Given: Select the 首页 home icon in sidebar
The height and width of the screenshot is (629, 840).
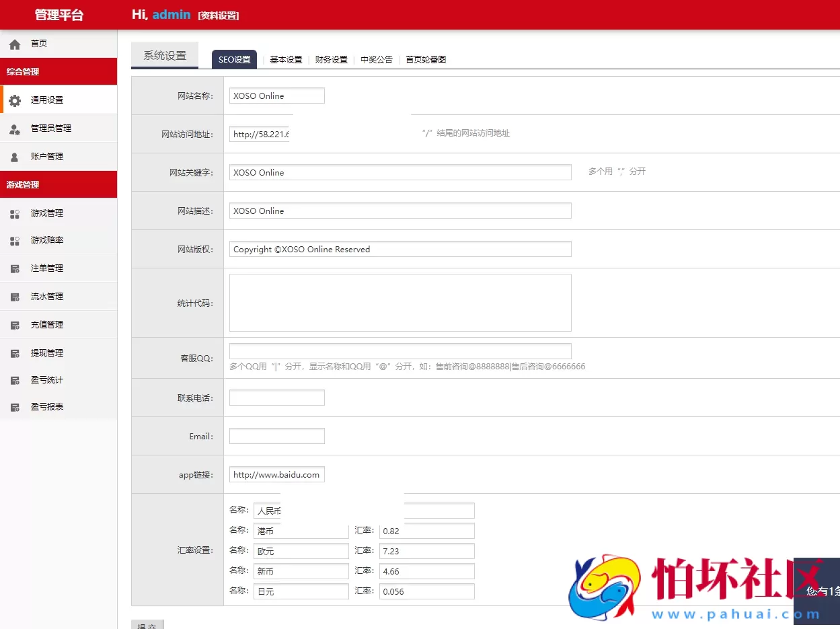Looking at the screenshot, I should point(14,43).
